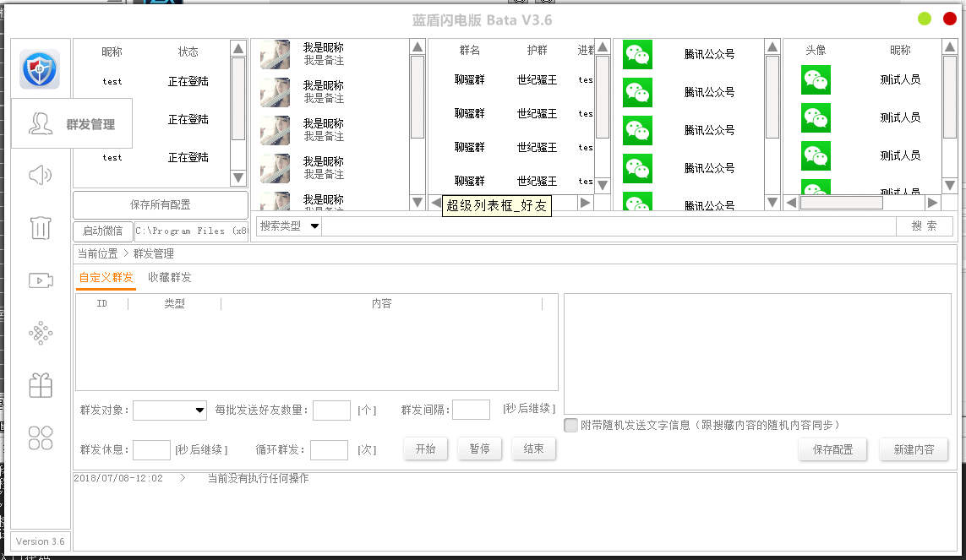Select the 群发管理 sidebar tab
The width and height of the screenshot is (966, 560).
pos(72,123)
